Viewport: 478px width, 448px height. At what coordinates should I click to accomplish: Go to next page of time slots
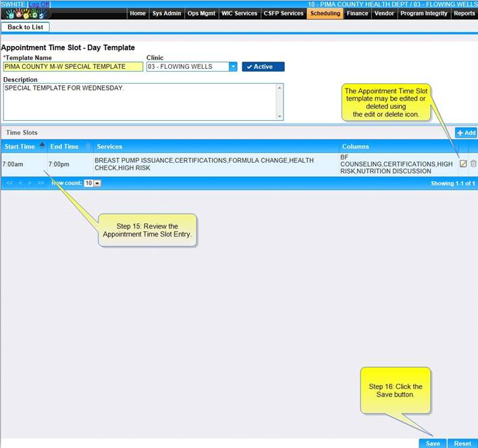(31, 183)
